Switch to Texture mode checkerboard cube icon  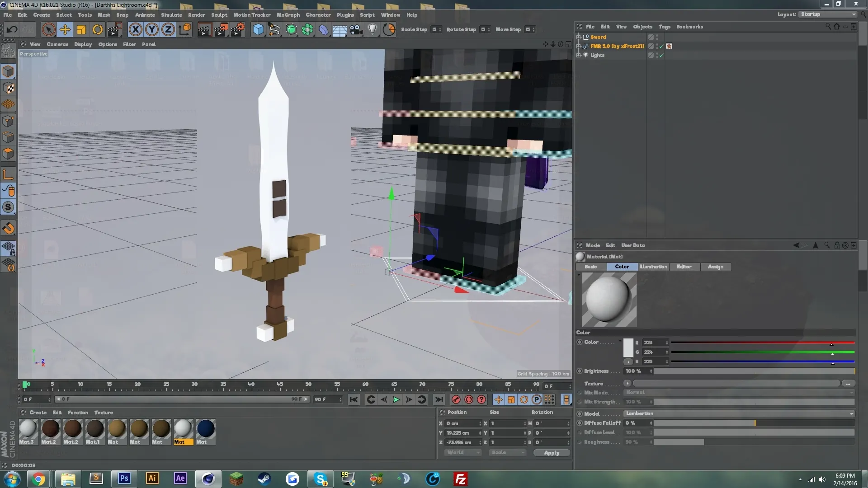(8, 88)
